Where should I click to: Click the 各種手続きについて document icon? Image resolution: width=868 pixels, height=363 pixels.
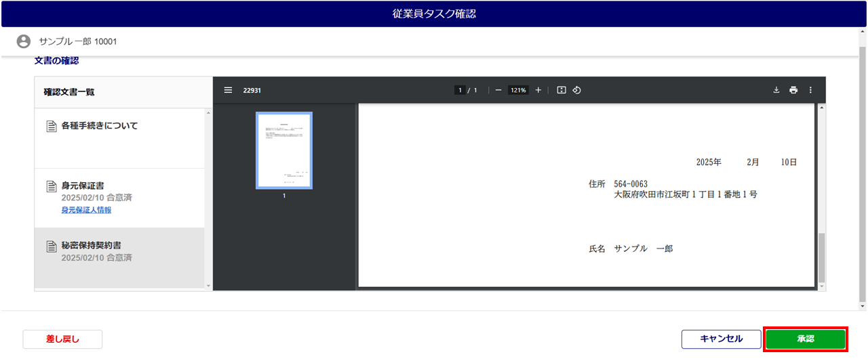coord(52,127)
